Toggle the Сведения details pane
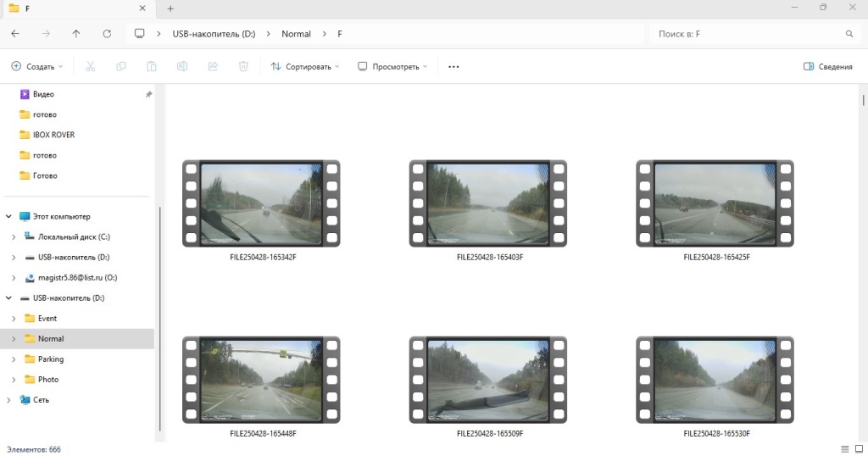The image size is (868, 456). [x=827, y=66]
